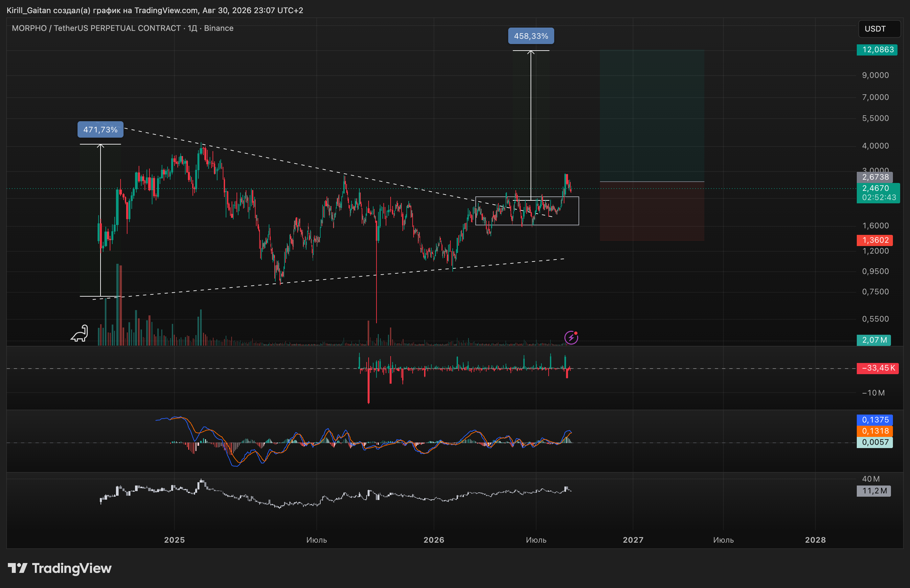Select the 458,33% measurement label
910x588 pixels.
click(x=531, y=36)
